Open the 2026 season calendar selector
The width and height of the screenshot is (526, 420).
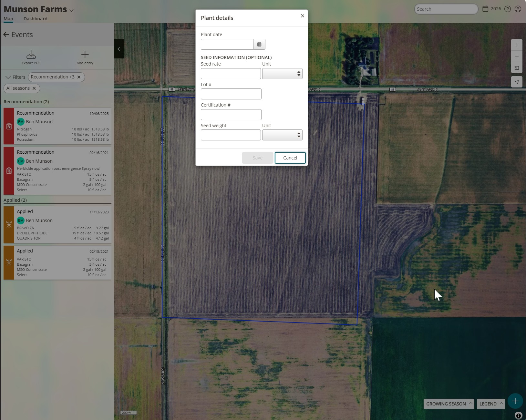(491, 9)
